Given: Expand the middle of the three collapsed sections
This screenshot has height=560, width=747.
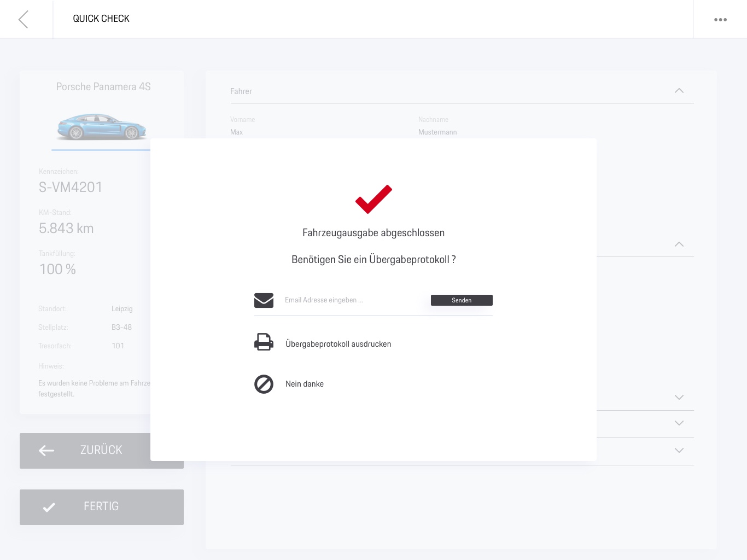Looking at the screenshot, I should (x=679, y=423).
